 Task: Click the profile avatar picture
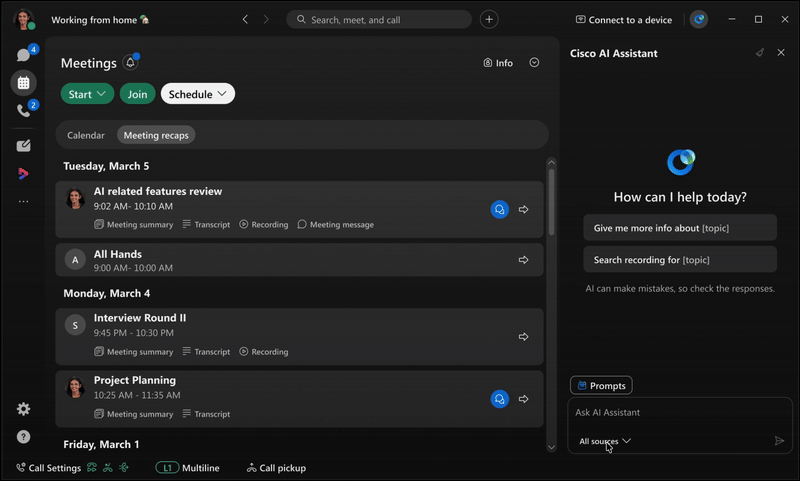click(23, 19)
